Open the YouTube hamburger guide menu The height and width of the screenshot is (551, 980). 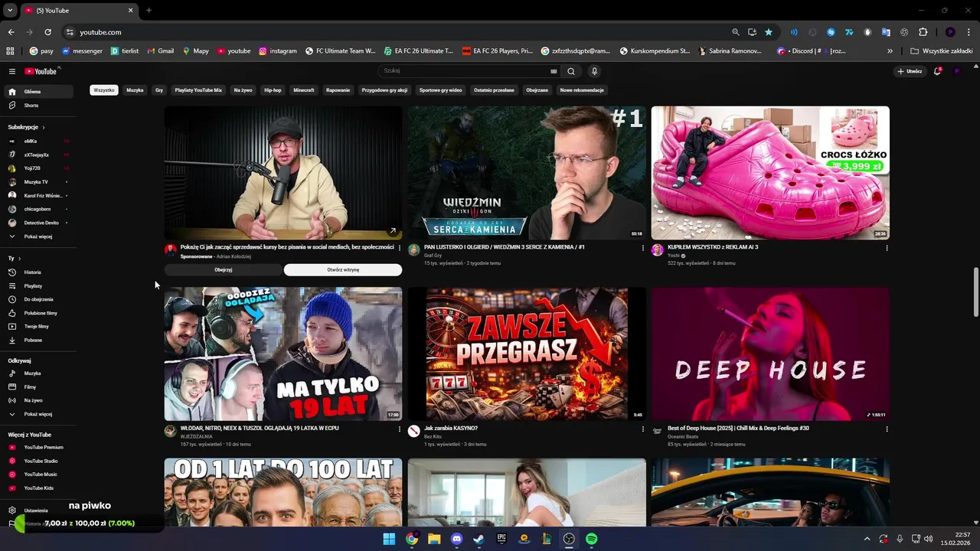[x=12, y=71]
